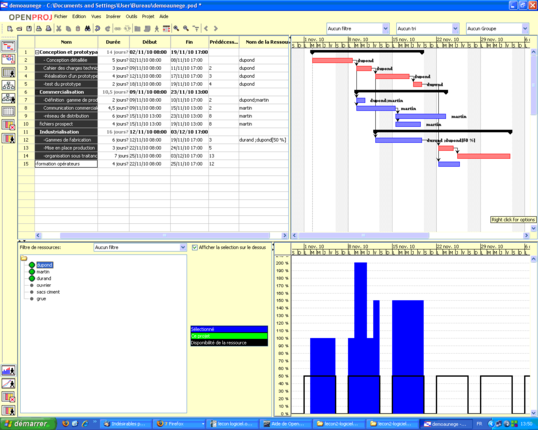Image resolution: width=538 pixels, height=430 pixels.
Task: Click the Assign Resources person icon
Action: (157, 28)
